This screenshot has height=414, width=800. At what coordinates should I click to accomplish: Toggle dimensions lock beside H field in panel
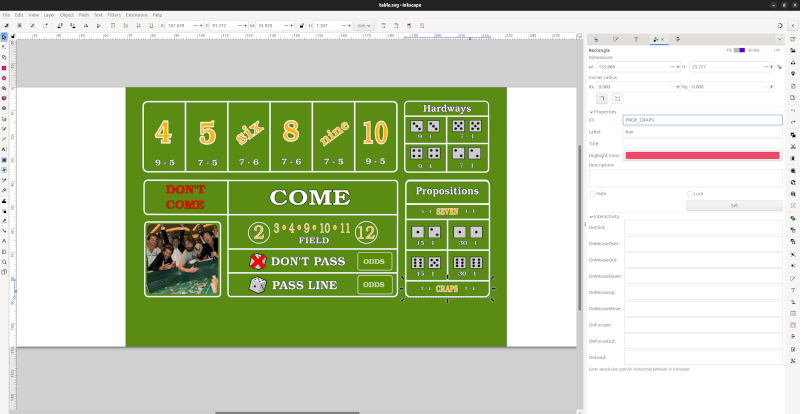coord(779,67)
